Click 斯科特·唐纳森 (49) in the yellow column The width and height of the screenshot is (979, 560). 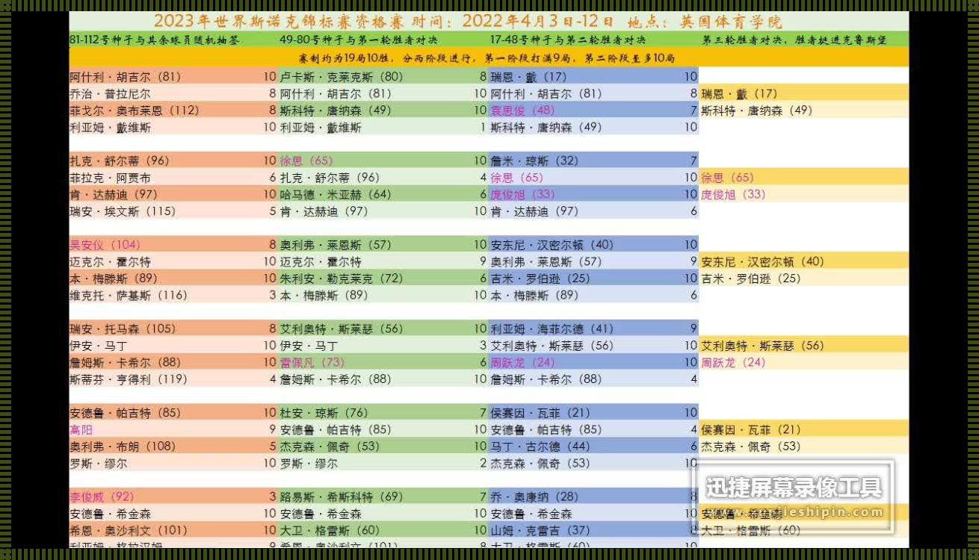coord(757,111)
